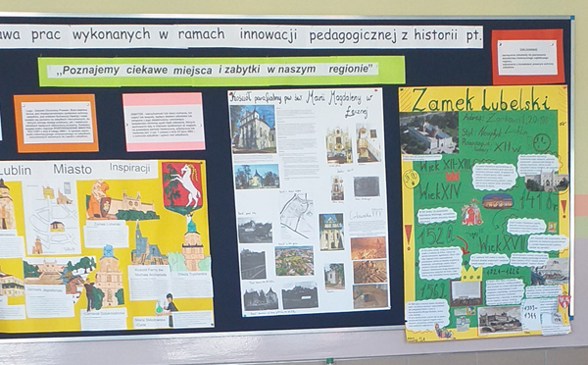Viewport: 588px width, 365px height.
Task: Select the lion with shield drawing
Action: [98, 200]
